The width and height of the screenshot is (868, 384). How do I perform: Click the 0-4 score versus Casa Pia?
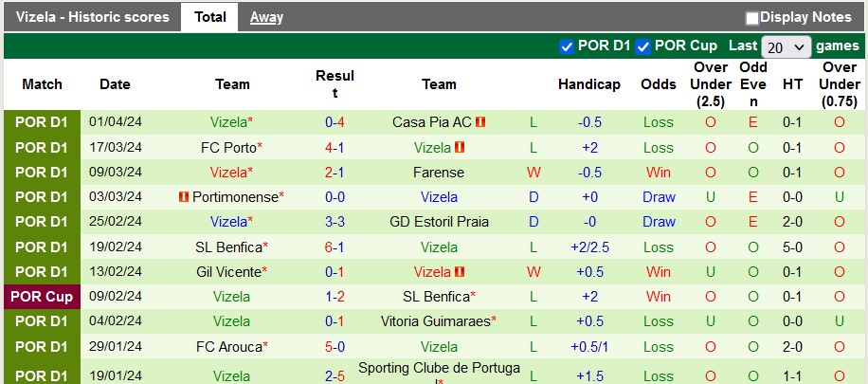click(335, 122)
